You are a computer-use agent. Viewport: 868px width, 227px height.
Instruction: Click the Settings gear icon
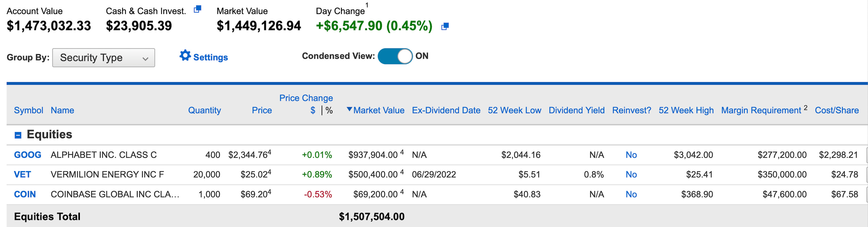185,56
